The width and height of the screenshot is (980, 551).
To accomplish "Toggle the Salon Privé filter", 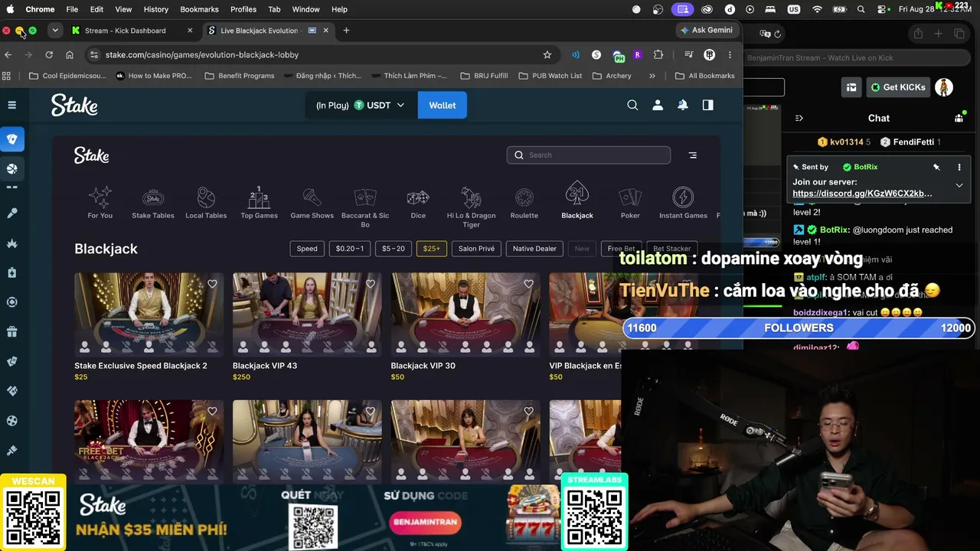I will click(476, 249).
